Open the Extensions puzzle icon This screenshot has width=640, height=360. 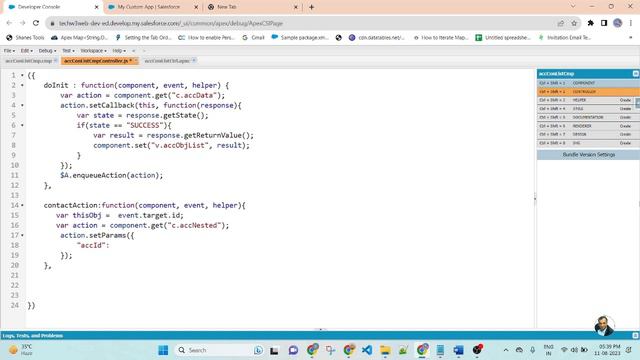[590, 23]
